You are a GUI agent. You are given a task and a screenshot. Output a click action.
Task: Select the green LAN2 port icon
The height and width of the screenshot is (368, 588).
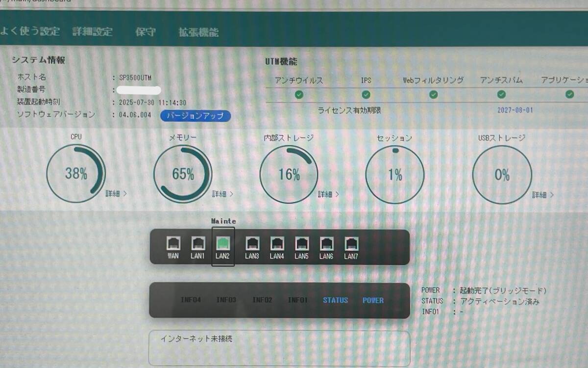223,243
